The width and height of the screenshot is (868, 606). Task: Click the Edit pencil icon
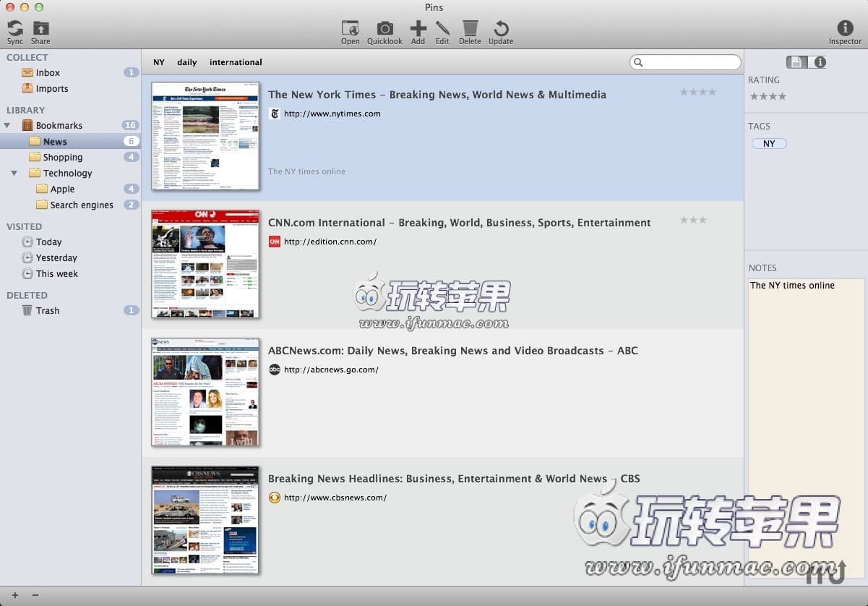point(442,28)
